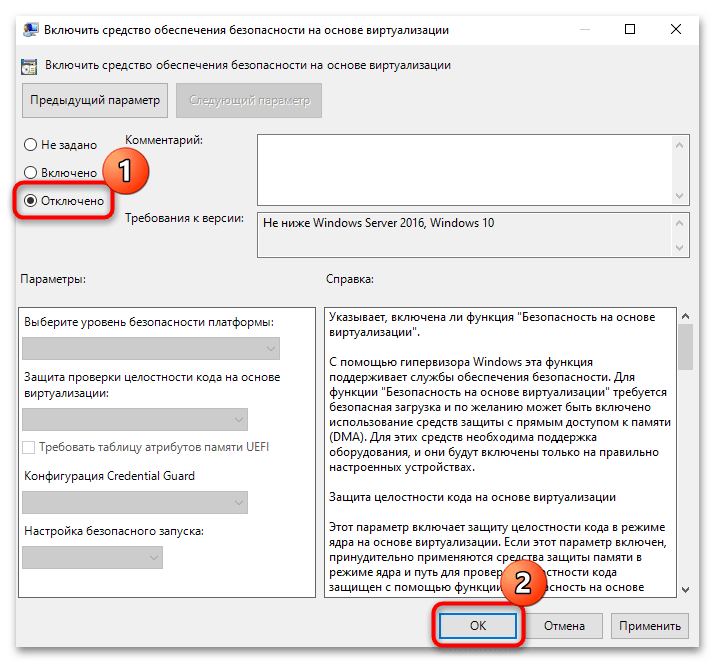Screen dimensions: 715x663
Task: Click the help panel scroll-up arrow
Action: coord(685,316)
